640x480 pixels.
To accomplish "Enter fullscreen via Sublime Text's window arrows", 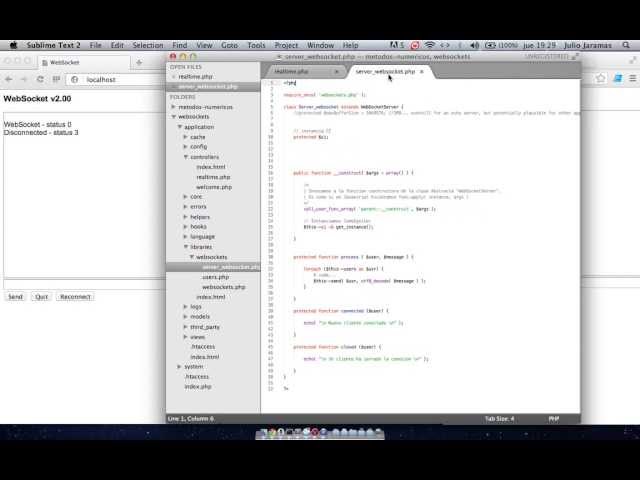I will point(576,56).
